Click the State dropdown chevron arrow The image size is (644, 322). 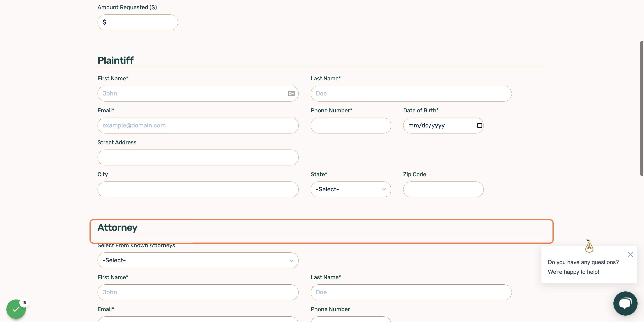point(384,189)
